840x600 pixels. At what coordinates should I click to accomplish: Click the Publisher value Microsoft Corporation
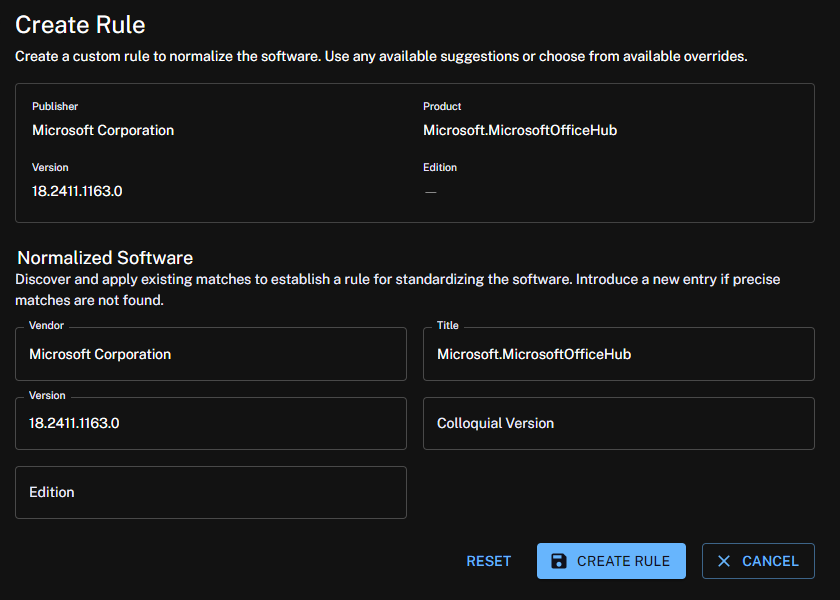[103, 130]
